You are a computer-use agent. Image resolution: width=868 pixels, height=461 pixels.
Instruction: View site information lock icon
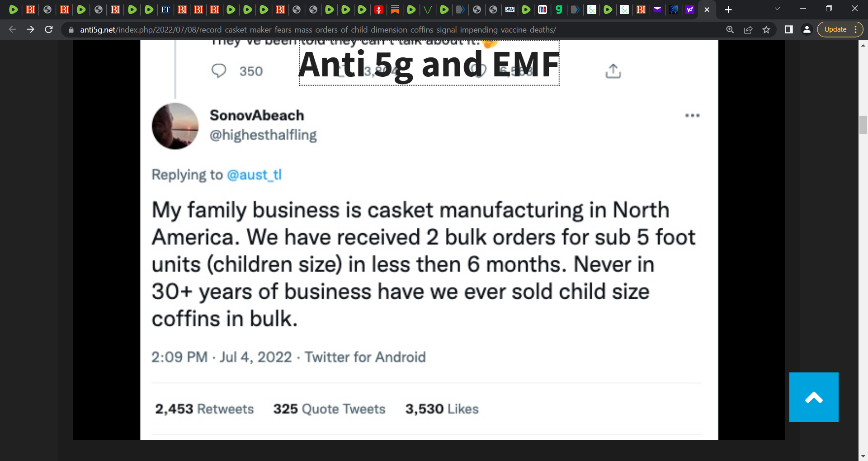click(71, 30)
